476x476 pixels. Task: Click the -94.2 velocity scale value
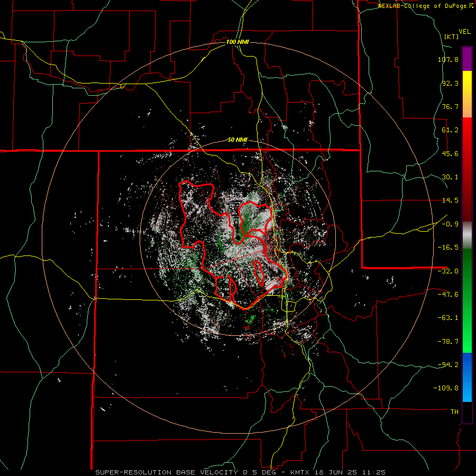tap(448, 364)
